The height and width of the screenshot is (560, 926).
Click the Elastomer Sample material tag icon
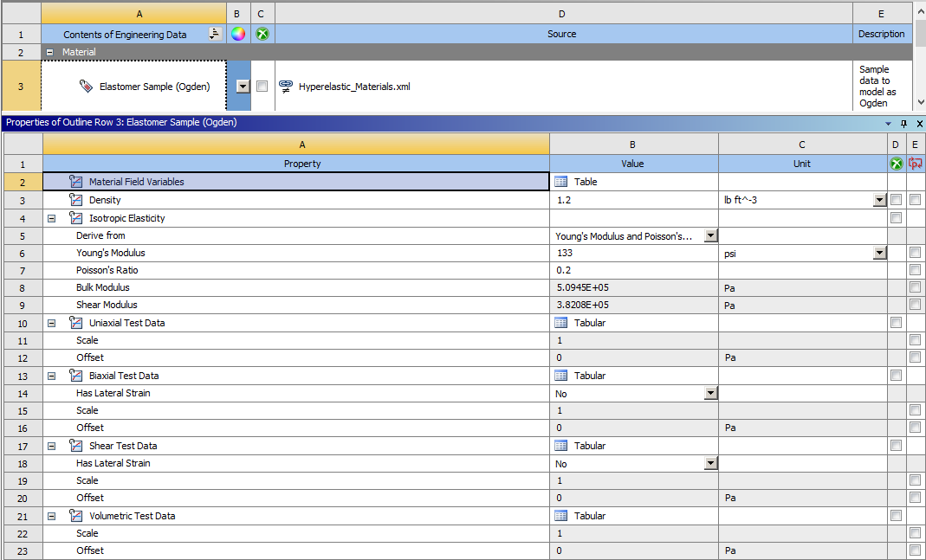click(86, 87)
